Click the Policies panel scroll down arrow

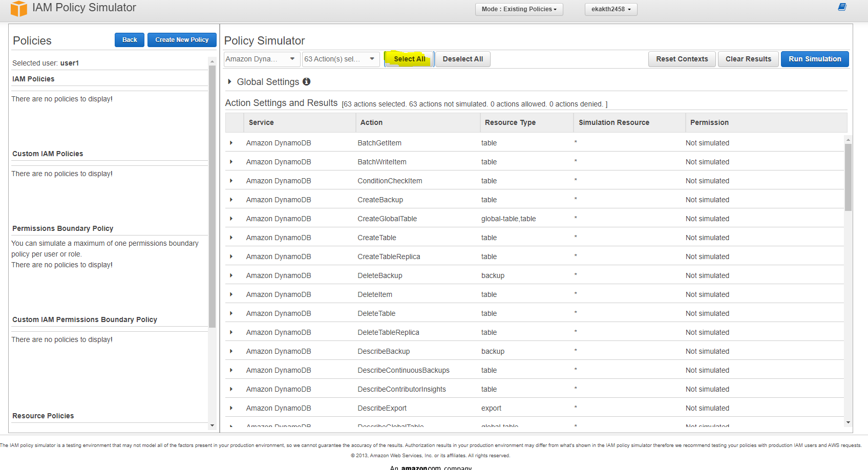point(212,425)
